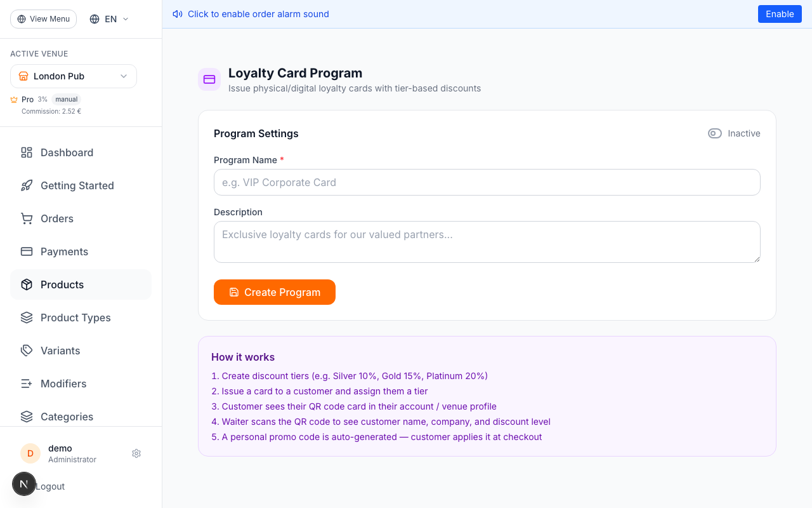Open Payments via the card icon

coord(26,251)
